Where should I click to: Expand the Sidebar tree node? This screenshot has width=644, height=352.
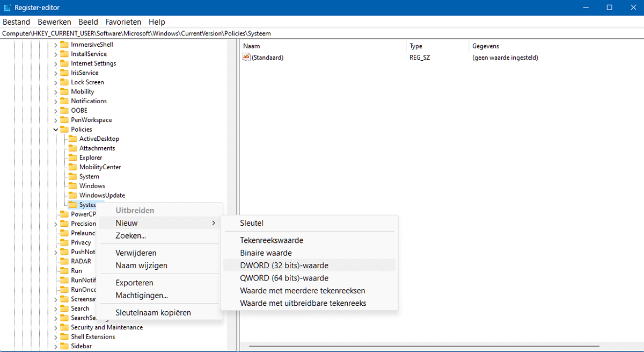(56, 346)
